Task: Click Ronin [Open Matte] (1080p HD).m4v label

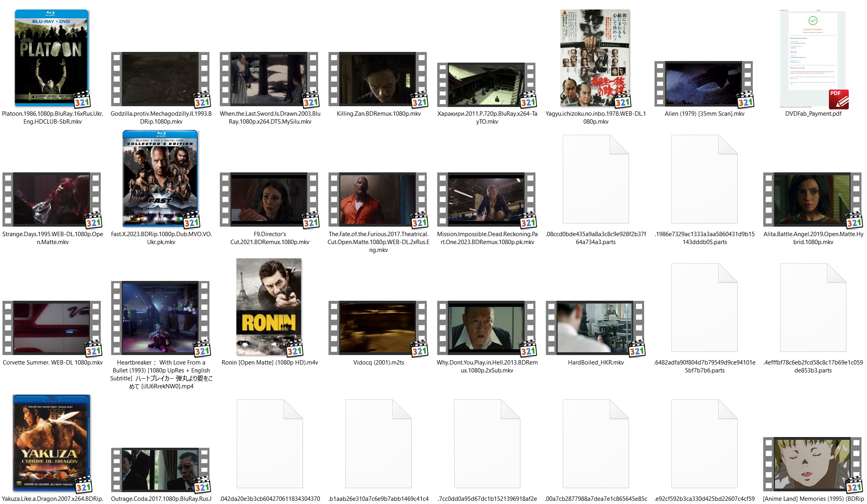Action: click(270, 363)
